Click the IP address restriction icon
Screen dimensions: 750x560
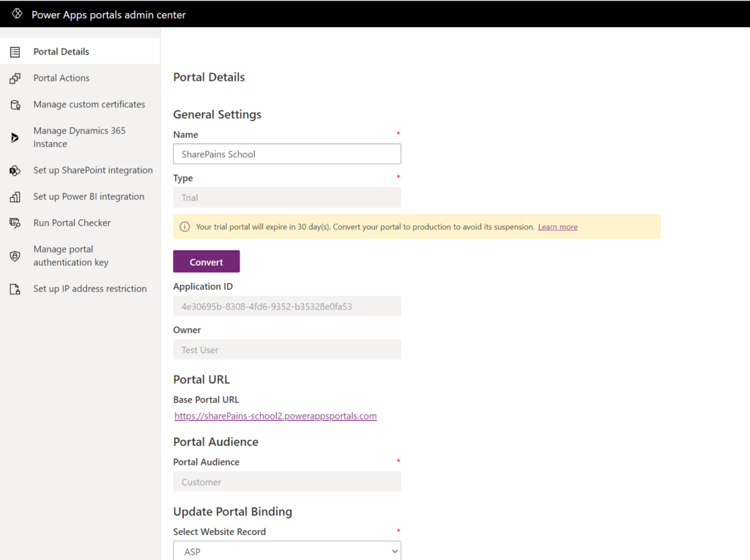pyautogui.click(x=15, y=289)
